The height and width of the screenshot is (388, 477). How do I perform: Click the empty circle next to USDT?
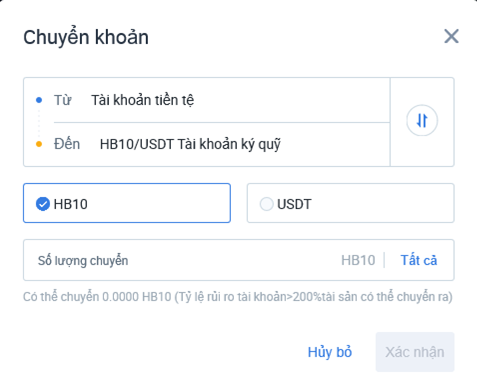267,204
